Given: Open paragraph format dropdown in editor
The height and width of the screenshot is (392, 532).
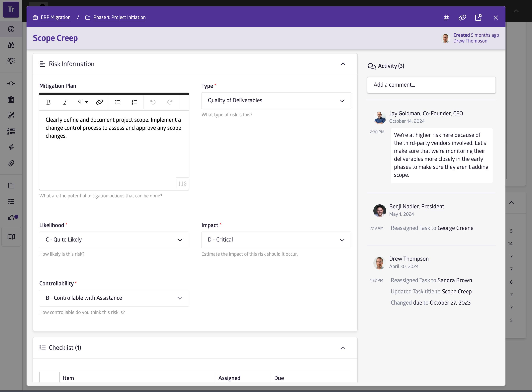Looking at the screenshot, I should tap(83, 102).
